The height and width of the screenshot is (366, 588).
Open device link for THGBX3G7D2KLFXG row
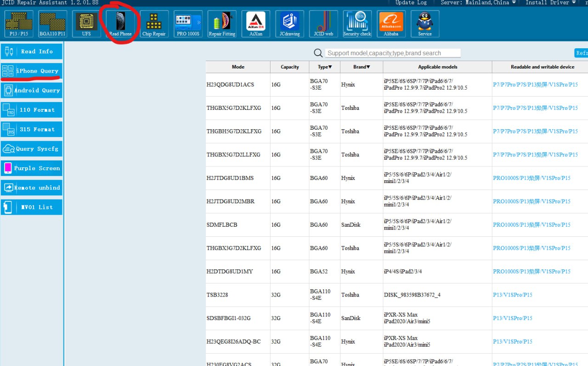(x=531, y=248)
